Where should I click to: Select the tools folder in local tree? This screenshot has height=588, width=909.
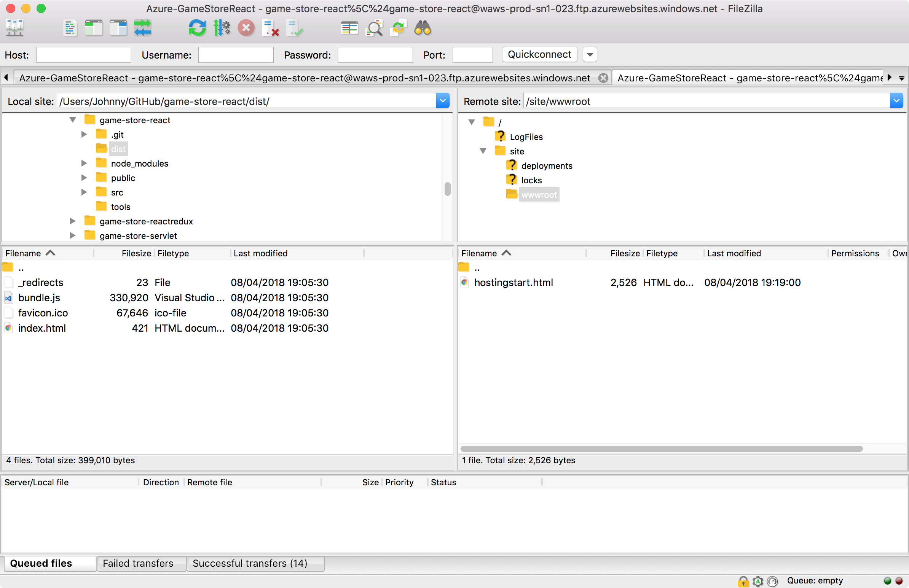pos(120,207)
